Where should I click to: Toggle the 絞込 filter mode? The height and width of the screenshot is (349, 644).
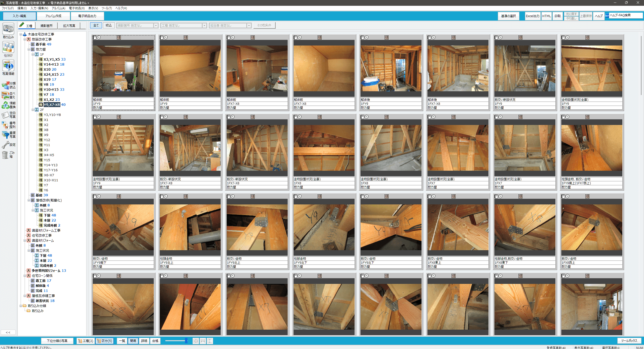tap(108, 25)
